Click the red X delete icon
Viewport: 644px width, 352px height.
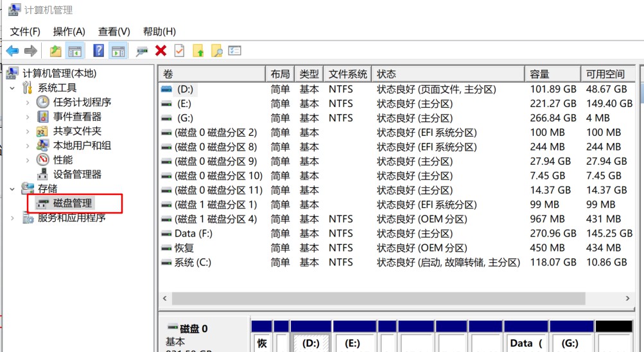click(161, 51)
